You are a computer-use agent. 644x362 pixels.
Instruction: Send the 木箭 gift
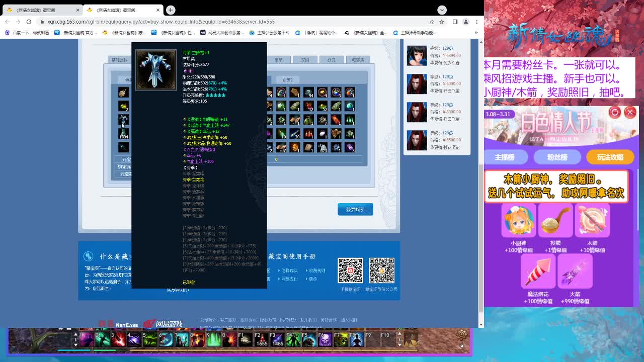(x=592, y=221)
